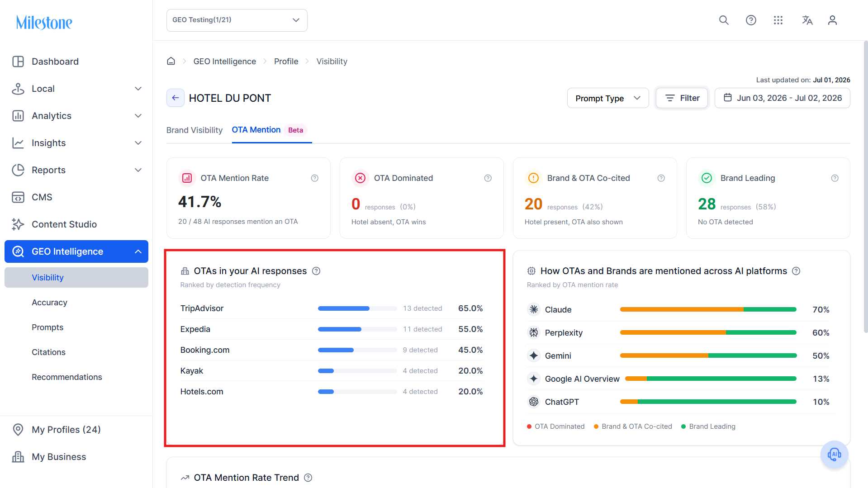Open the user account icon
The width and height of the screenshot is (868, 488).
pos(832,20)
